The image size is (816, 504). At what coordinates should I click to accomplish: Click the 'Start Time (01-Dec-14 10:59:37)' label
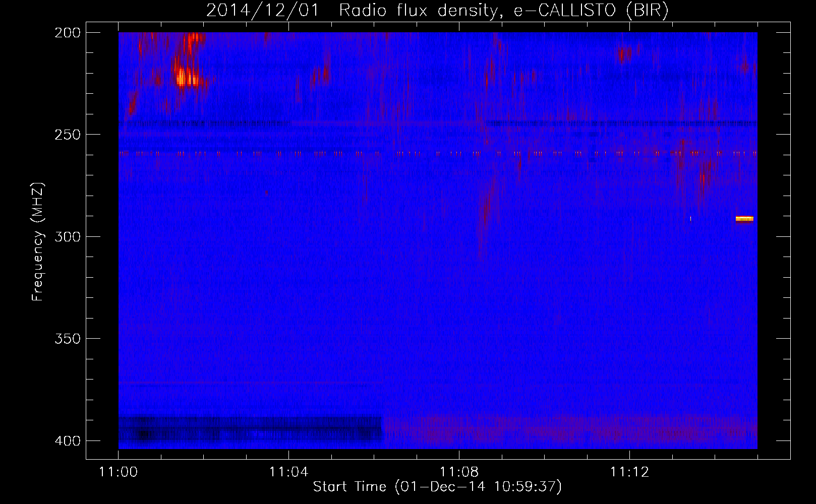tap(437, 487)
